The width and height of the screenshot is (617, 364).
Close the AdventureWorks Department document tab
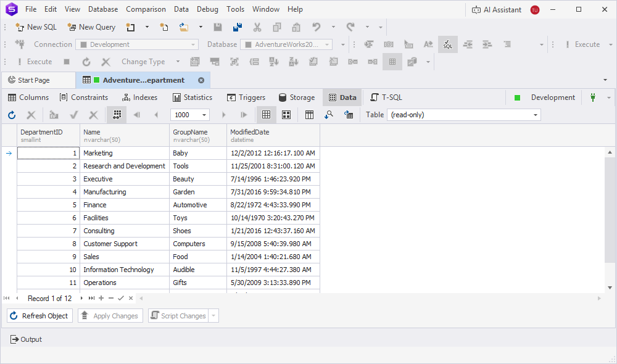point(201,80)
